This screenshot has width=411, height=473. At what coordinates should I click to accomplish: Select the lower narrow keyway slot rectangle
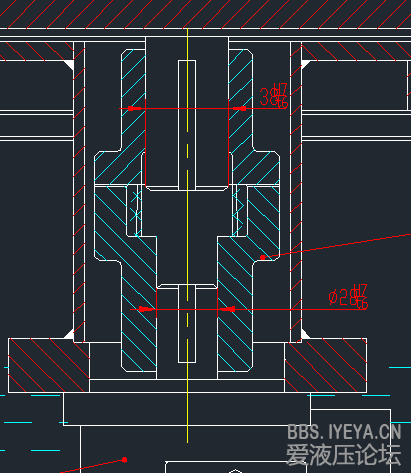187,323
